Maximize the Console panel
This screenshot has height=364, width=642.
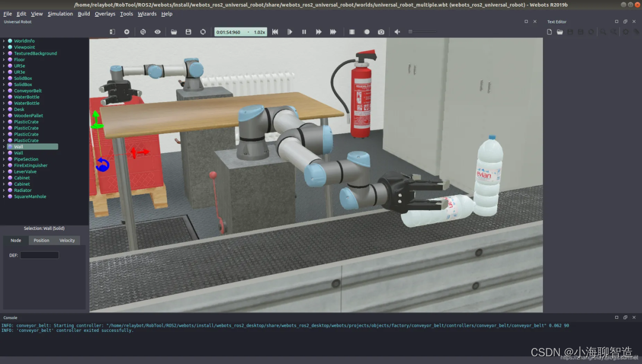[x=616, y=317]
